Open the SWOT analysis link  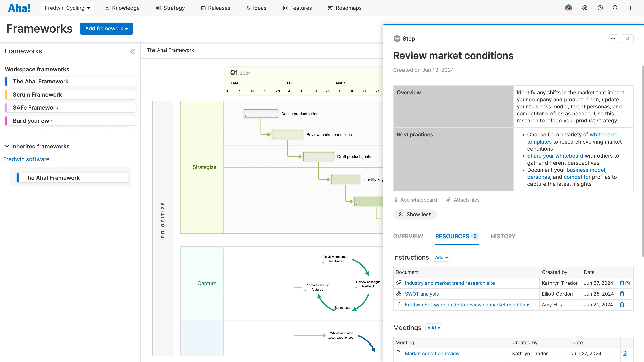pos(421,294)
